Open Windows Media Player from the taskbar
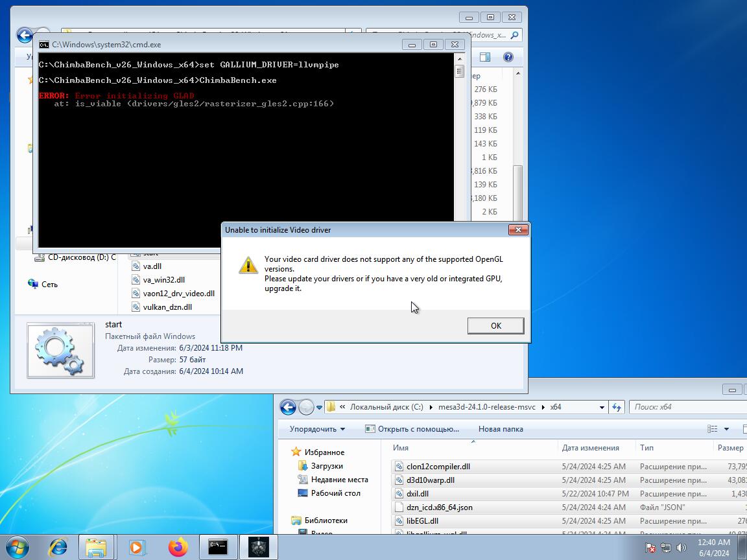 pos(137,547)
